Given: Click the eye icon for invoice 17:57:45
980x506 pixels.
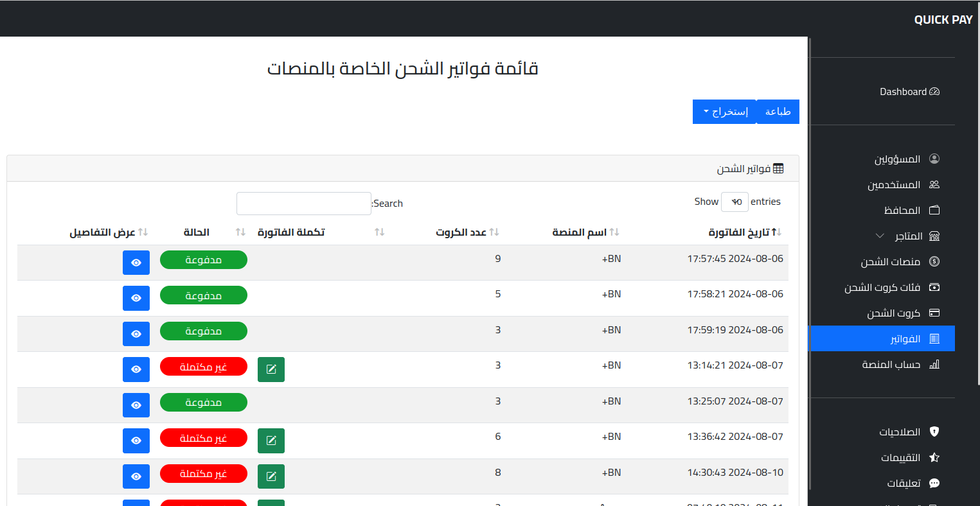Looking at the screenshot, I should pos(136,263).
